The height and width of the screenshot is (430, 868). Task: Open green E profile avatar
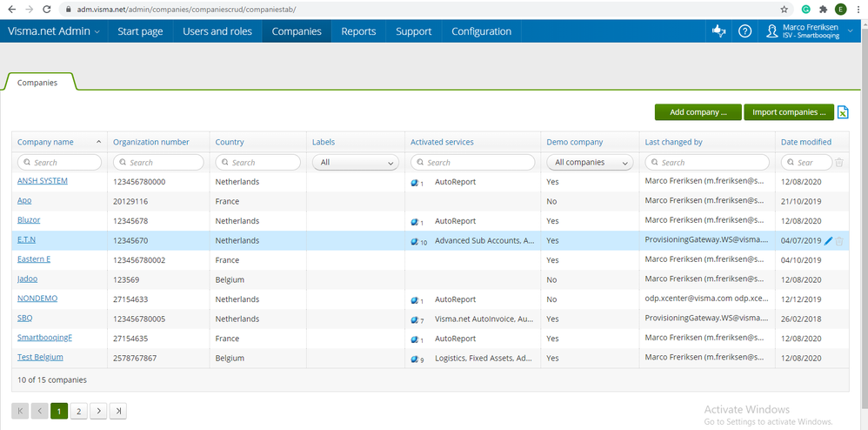(841, 10)
